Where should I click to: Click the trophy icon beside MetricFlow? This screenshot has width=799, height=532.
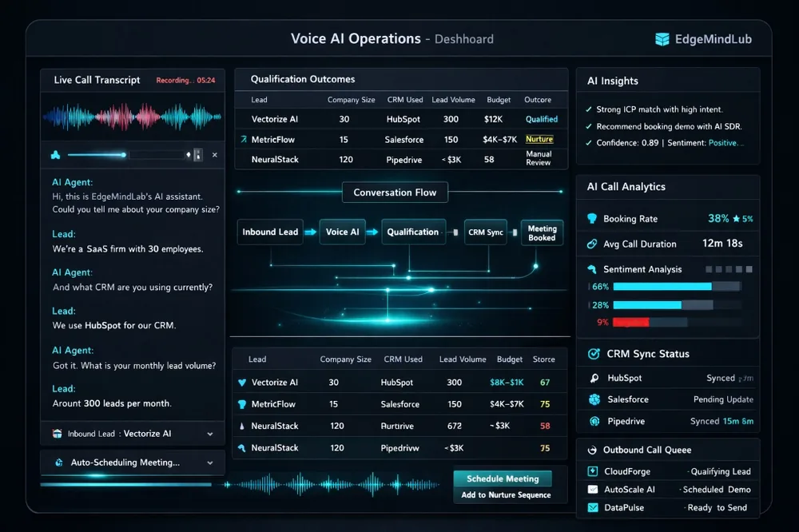242,404
